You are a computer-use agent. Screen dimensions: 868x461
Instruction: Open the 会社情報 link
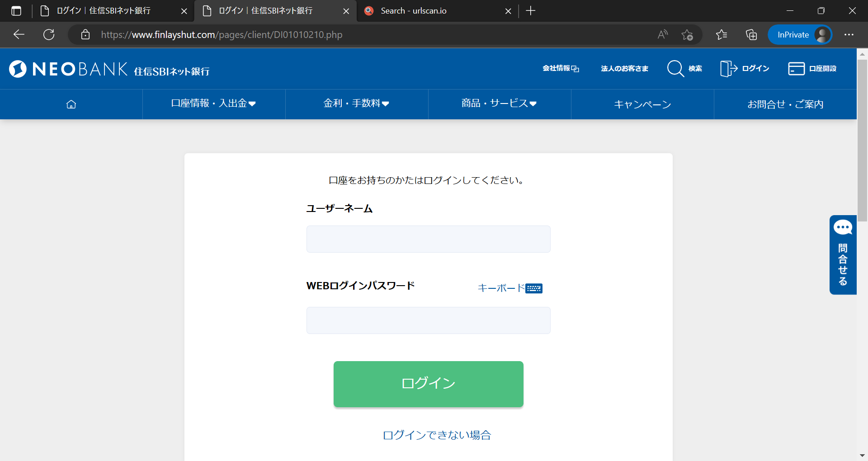[x=561, y=68]
